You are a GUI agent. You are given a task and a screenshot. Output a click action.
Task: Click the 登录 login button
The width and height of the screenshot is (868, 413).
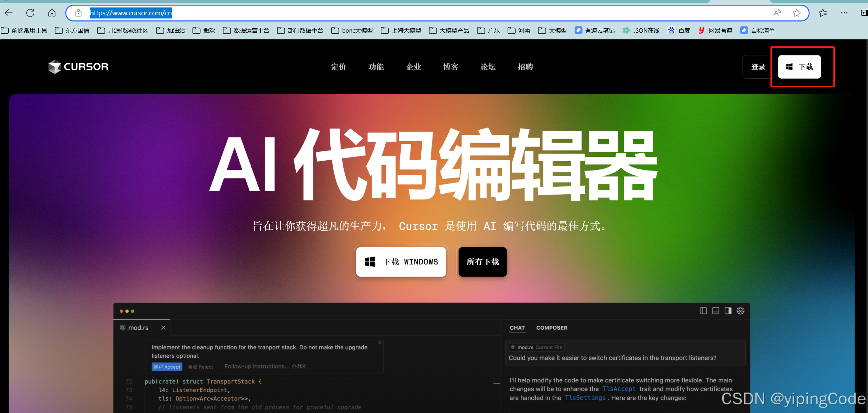pyautogui.click(x=758, y=67)
